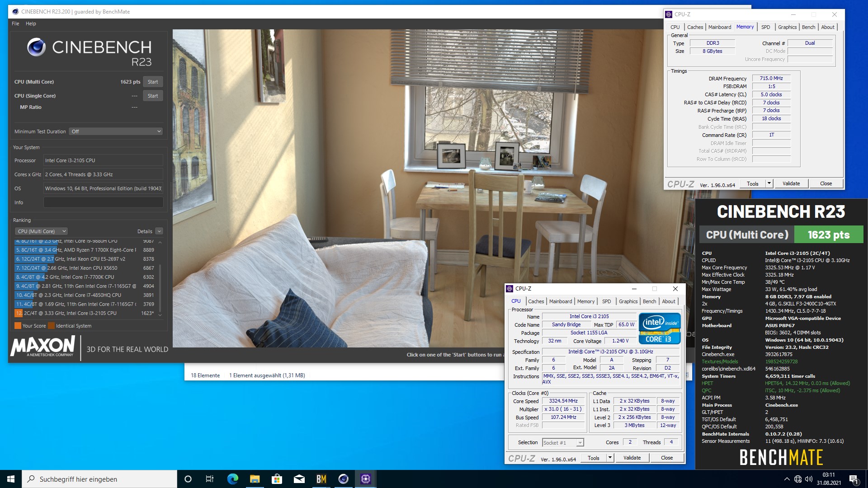Screen dimensions: 868x488
Task: Click the Processor field in Cinebench
Action: (103, 160)
